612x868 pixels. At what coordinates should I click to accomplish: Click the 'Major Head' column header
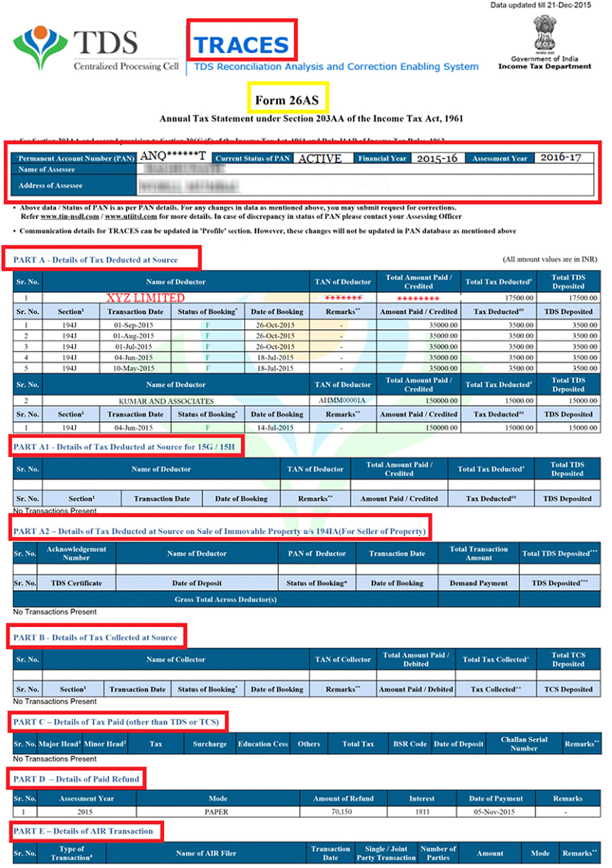(x=60, y=744)
